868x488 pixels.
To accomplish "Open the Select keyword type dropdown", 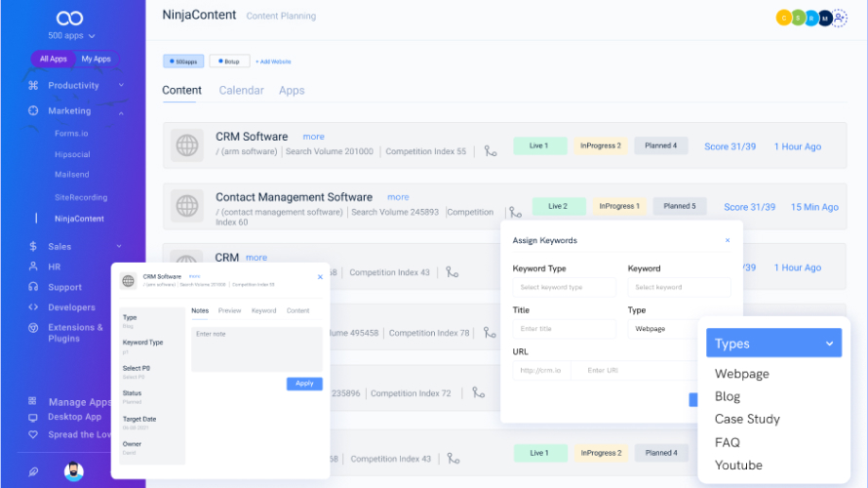I will tap(564, 288).
